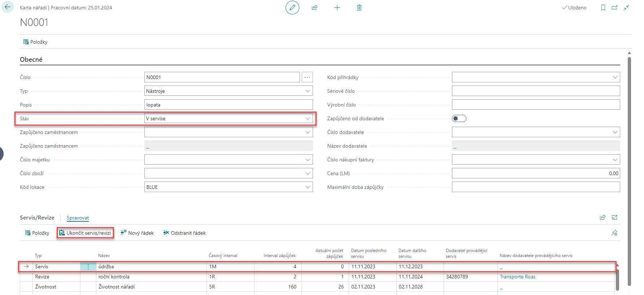644x295 pixels.
Task: Open the top Položky menu item
Action: point(35,42)
